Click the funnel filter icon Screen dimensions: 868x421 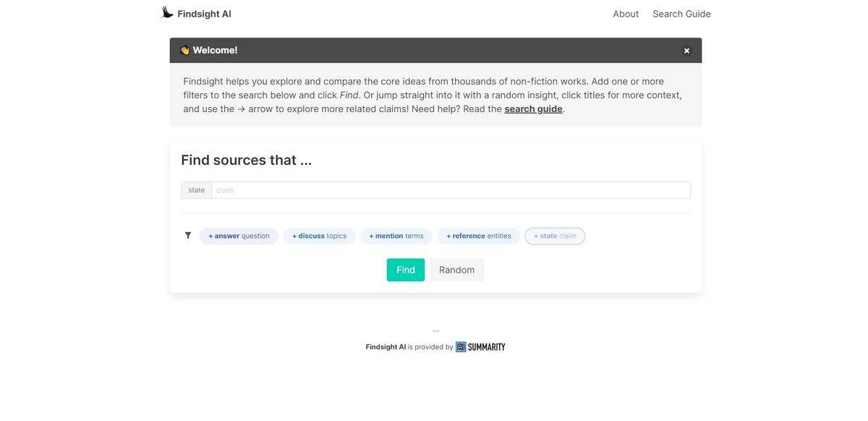coord(188,236)
